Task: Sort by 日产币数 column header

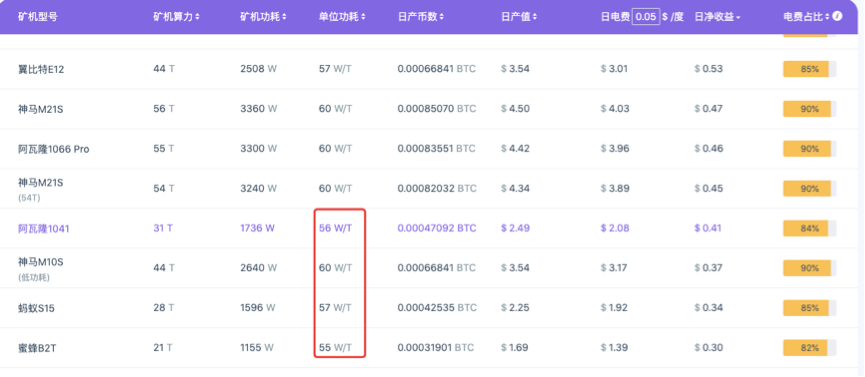Action: (421, 17)
